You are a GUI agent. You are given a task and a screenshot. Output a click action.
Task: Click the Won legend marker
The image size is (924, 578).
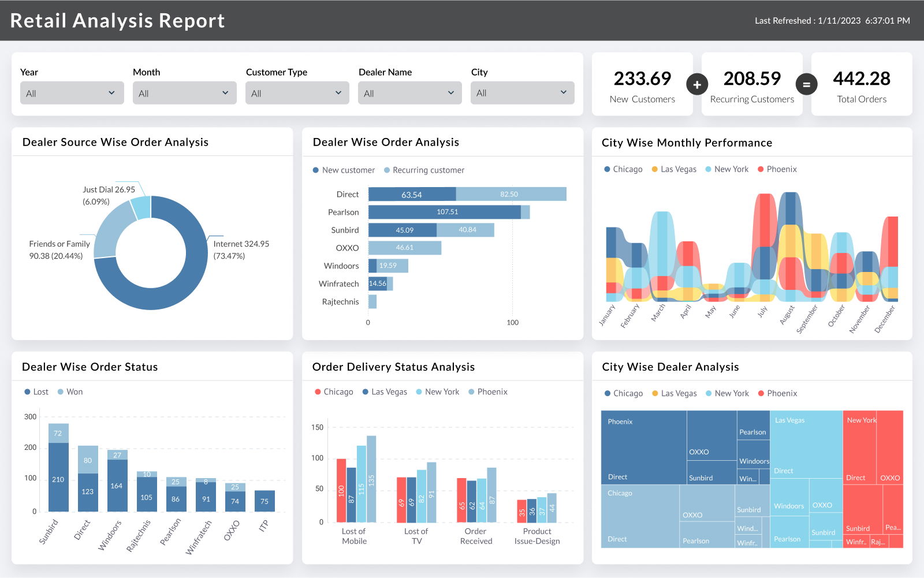(x=61, y=392)
